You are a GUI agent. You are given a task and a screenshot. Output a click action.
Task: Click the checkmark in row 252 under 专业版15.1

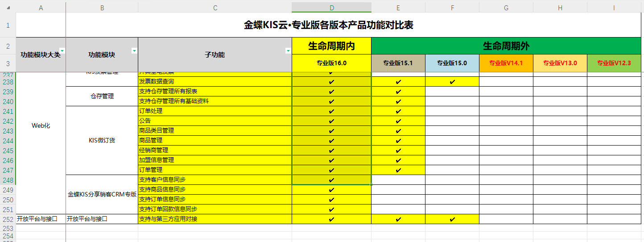click(x=398, y=220)
